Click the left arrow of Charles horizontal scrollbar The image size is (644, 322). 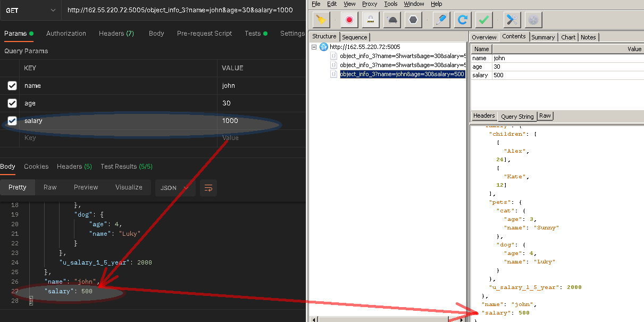pos(314,319)
